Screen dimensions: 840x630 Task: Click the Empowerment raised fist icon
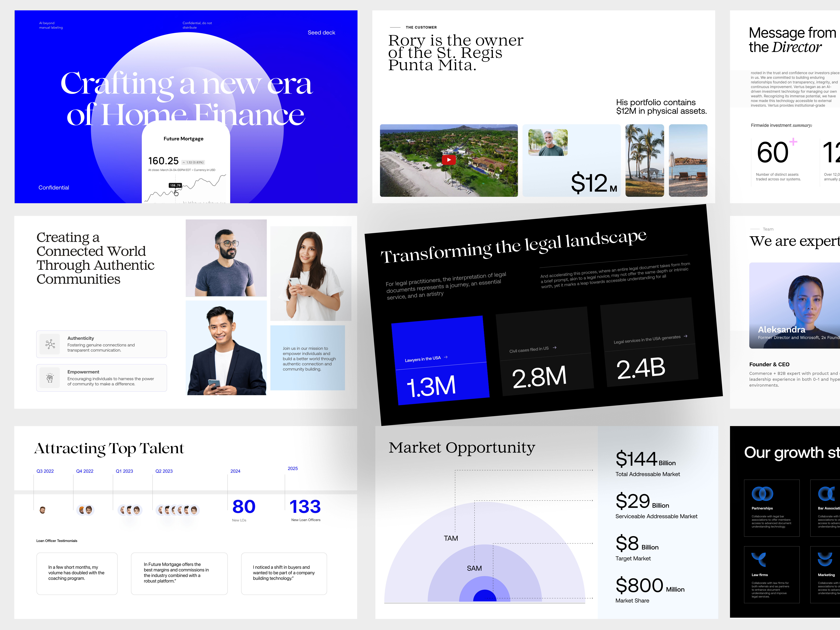50,378
